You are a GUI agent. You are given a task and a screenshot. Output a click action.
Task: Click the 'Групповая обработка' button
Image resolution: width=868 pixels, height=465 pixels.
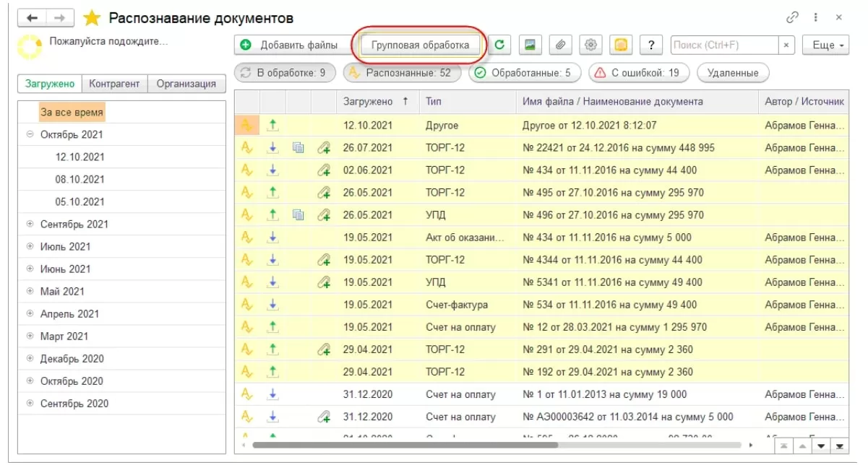420,45
